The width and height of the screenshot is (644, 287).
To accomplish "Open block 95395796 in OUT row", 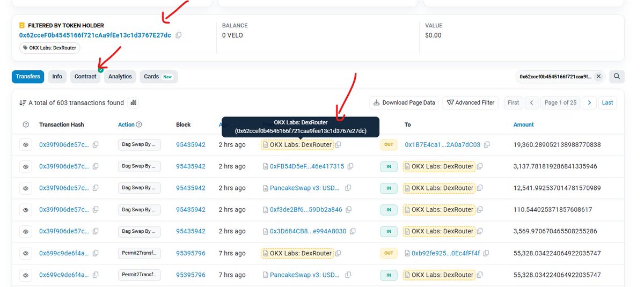I will 191,253.
